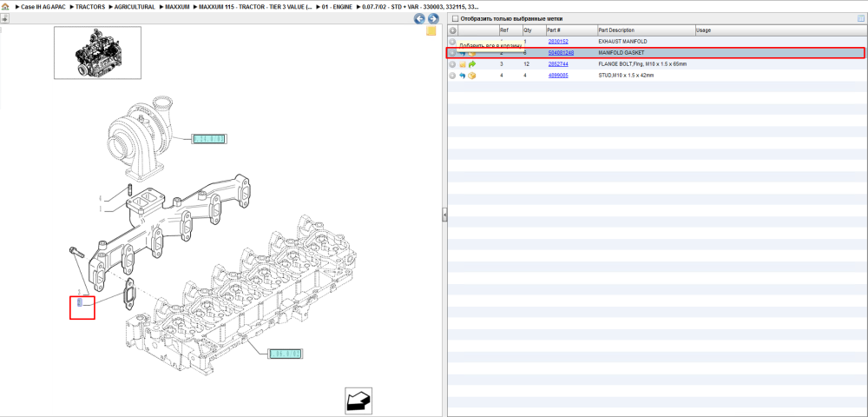Click the folder icon in FLANGE BOLT row
868x417 pixels.
click(463, 64)
